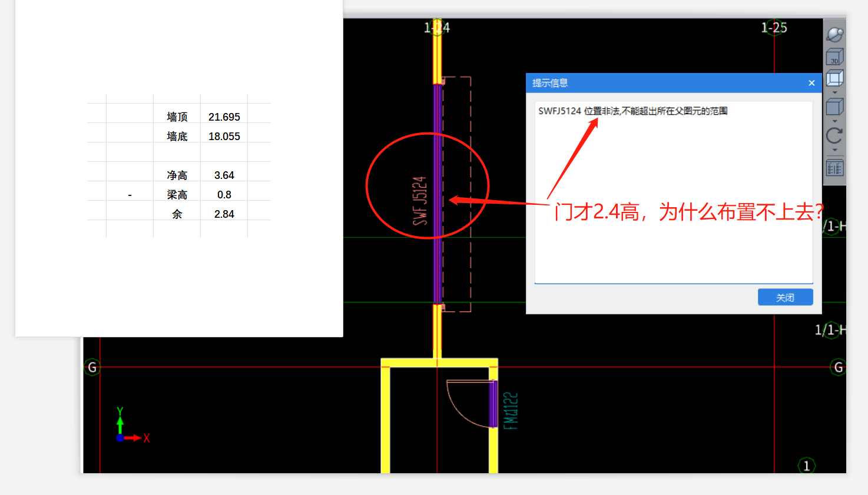Viewport: 868px width, 495px height.
Task: Switch to the 3D view cube
Action: tap(834, 57)
